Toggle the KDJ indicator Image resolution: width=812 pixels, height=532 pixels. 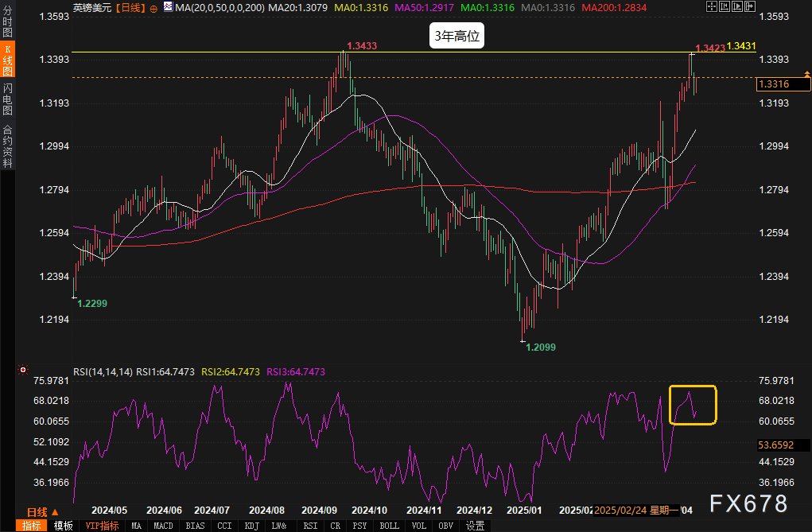pyautogui.click(x=252, y=526)
